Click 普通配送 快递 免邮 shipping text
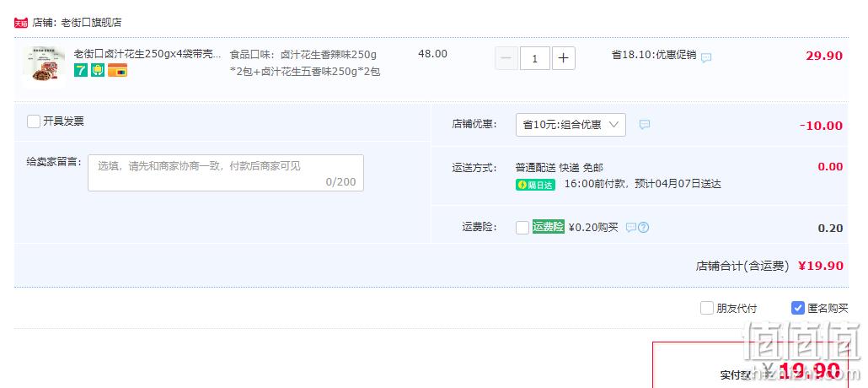Image resolution: width=868 pixels, height=388 pixels. pyautogui.click(x=559, y=167)
